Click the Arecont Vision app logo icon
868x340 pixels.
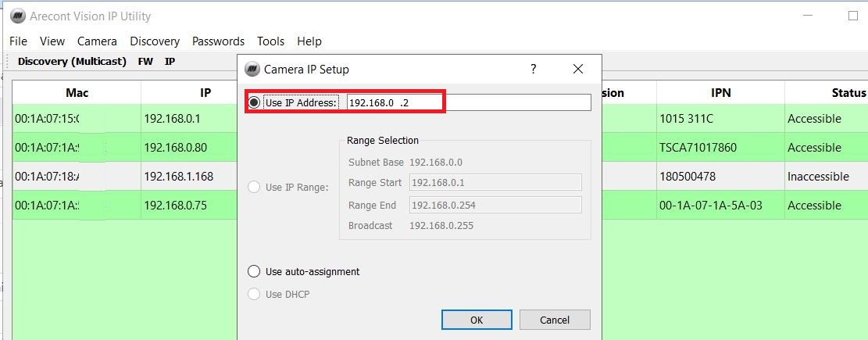point(16,16)
